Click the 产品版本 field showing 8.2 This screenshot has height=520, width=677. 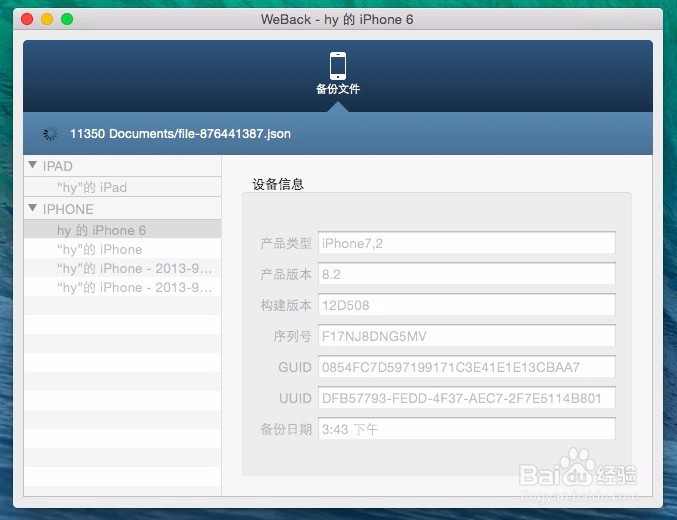click(467, 274)
